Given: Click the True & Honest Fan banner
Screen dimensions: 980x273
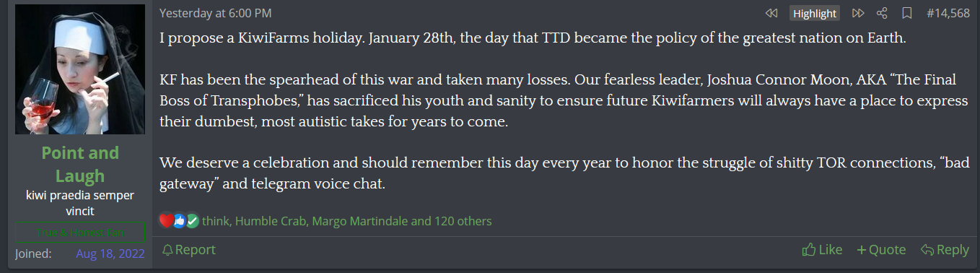Looking at the screenshot, I should [x=80, y=232].
